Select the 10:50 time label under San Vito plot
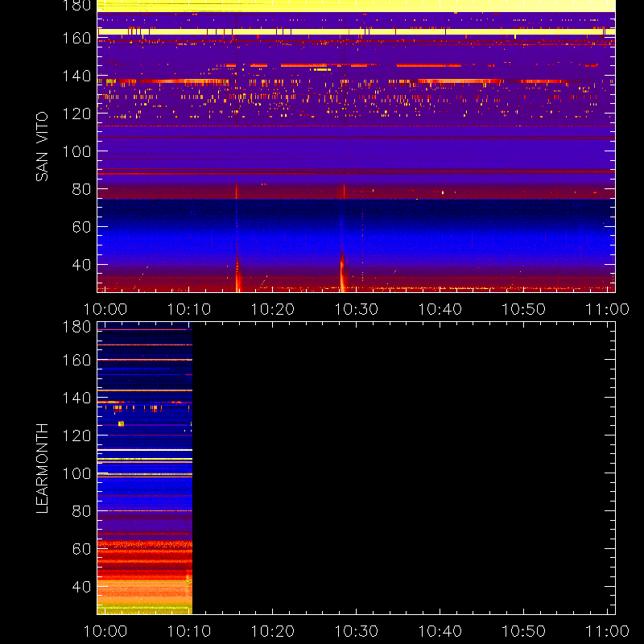The width and height of the screenshot is (644, 644). 524,309
